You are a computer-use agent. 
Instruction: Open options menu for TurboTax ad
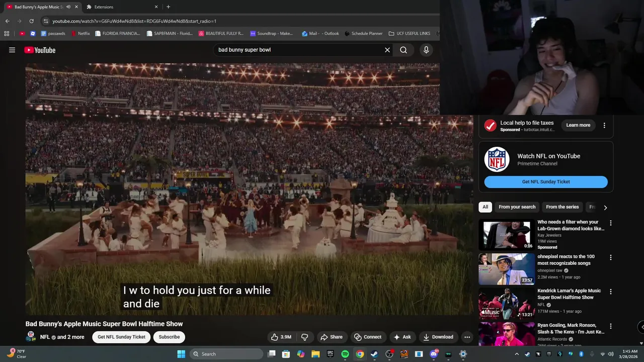[x=604, y=125]
